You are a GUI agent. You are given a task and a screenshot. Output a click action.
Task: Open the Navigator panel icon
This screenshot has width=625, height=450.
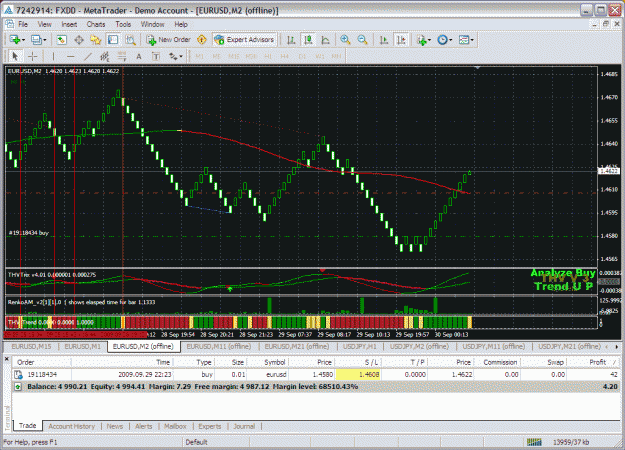(x=96, y=40)
